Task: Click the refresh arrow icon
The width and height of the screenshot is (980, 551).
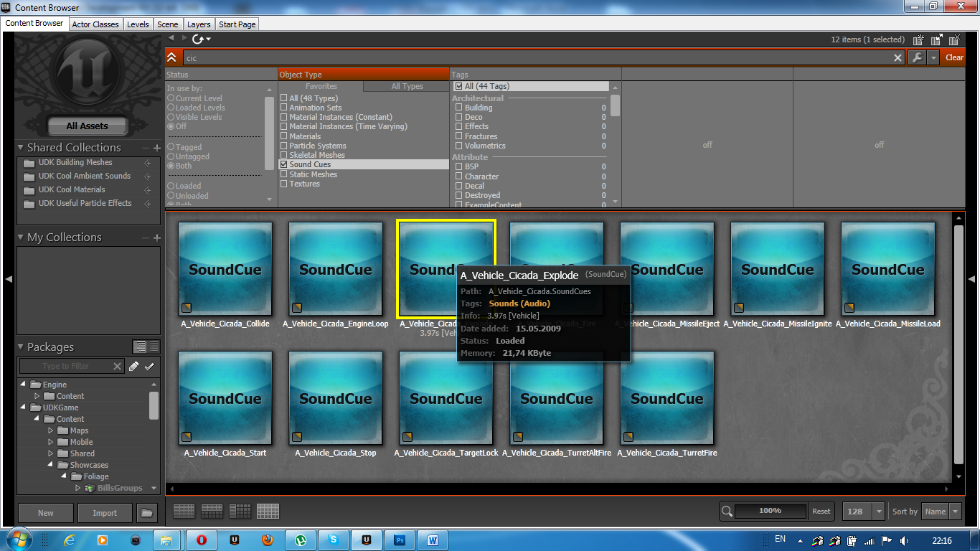Action: tap(198, 39)
